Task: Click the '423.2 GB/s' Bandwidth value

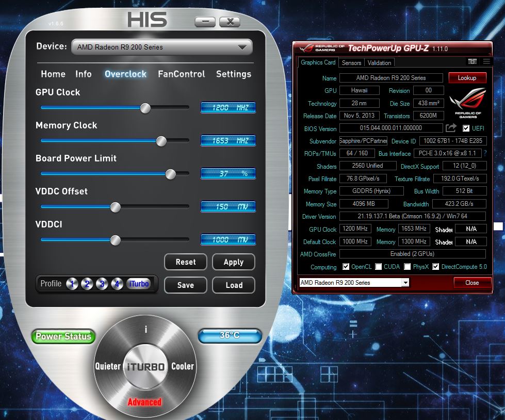Action: [x=459, y=204]
